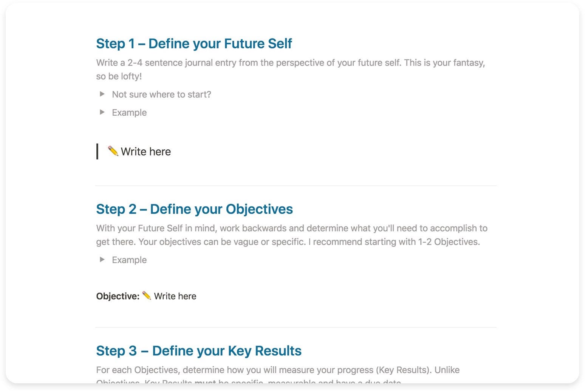Click the divider line above Step 3

click(296, 327)
